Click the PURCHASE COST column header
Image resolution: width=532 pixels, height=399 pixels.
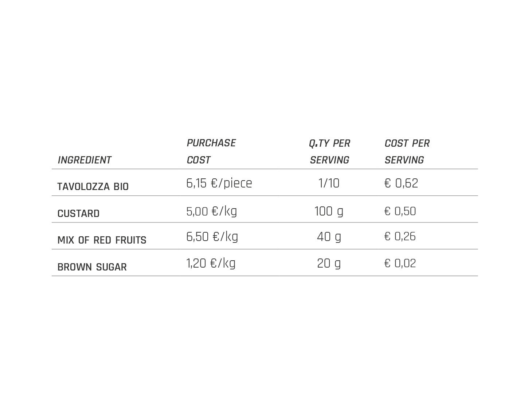coord(211,151)
